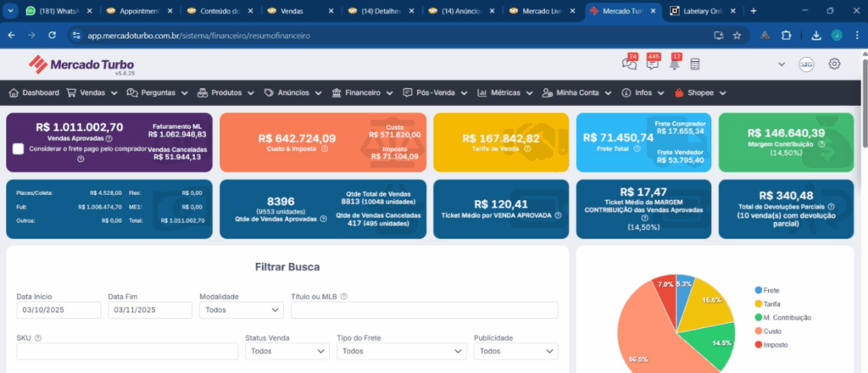This screenshot has width=868, height=373.
Task: Click the round user avatar in the header
Action: tap(806, 64)
